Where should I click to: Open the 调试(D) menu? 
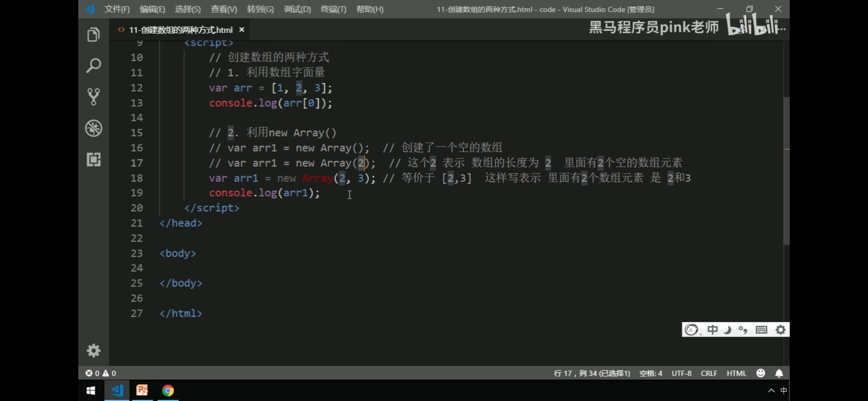(x=297, y=9)
